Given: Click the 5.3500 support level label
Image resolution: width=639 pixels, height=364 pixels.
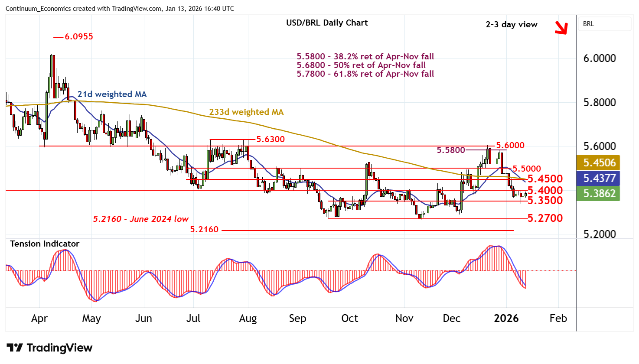Looking at the screenshot, I should click(545, 200).
